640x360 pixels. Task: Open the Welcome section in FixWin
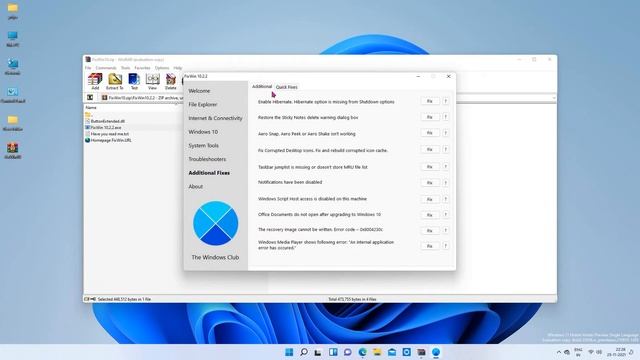(199, 91)
